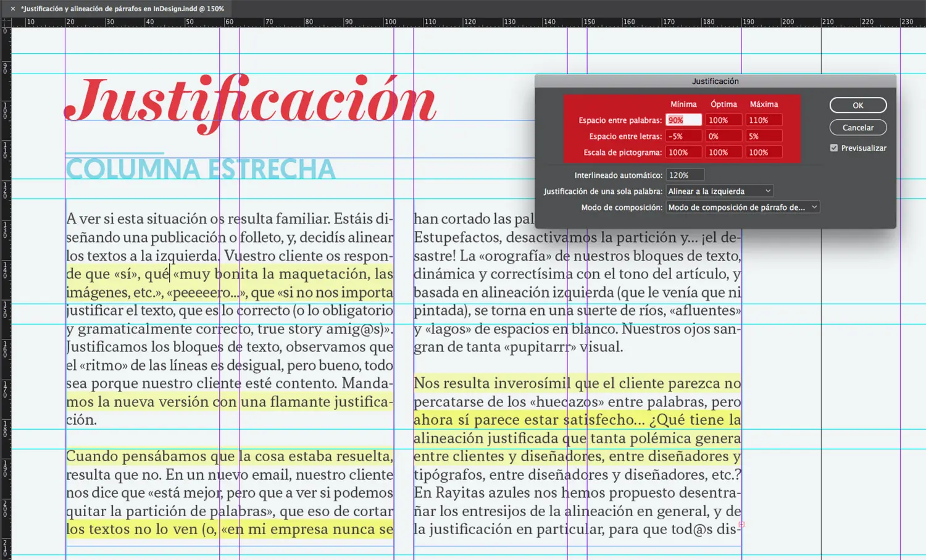Click the COLUMNA ESTRECHA heading
The height and width of the screenshot is (560, 926).
coord(201,169)
